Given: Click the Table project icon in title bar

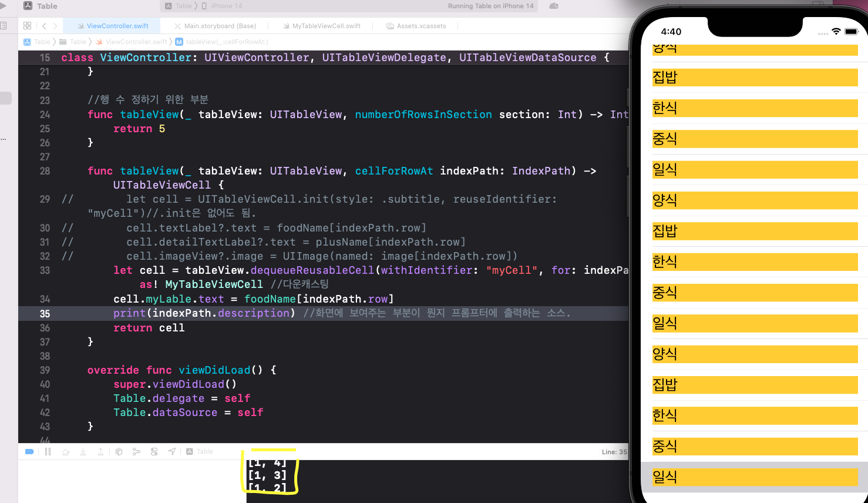Looking at the screenshot, I should click(28, 6).
